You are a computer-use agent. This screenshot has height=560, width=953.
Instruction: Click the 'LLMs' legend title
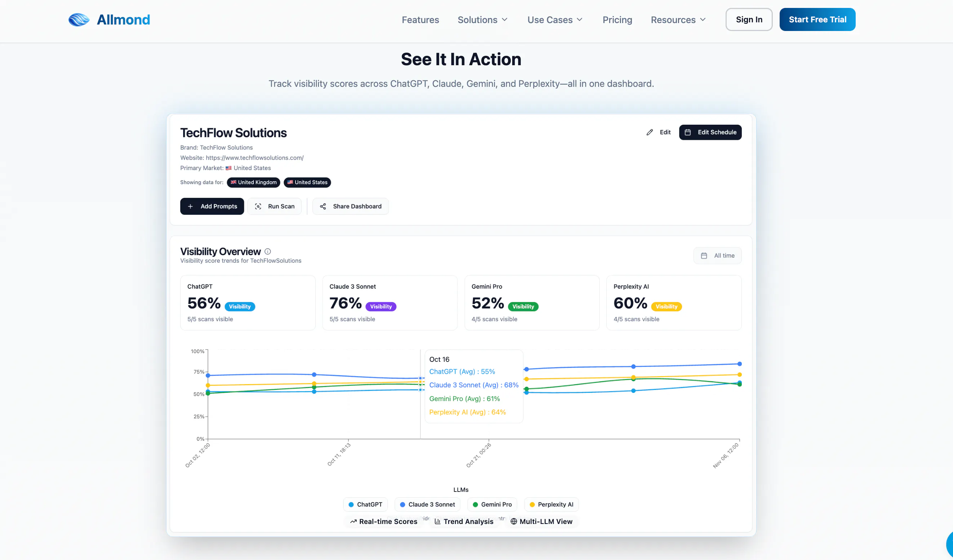[461, 490]
